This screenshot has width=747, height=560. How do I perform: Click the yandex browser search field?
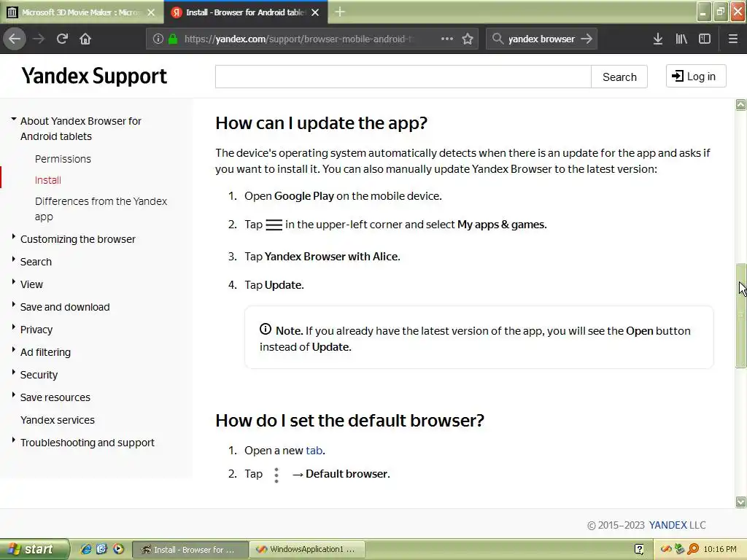(x=541, y=39)
